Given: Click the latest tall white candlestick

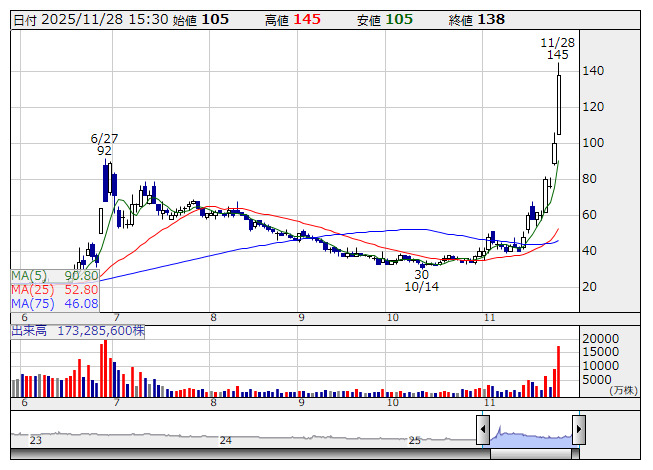Looking at the screenshot, I should (559, 104).
